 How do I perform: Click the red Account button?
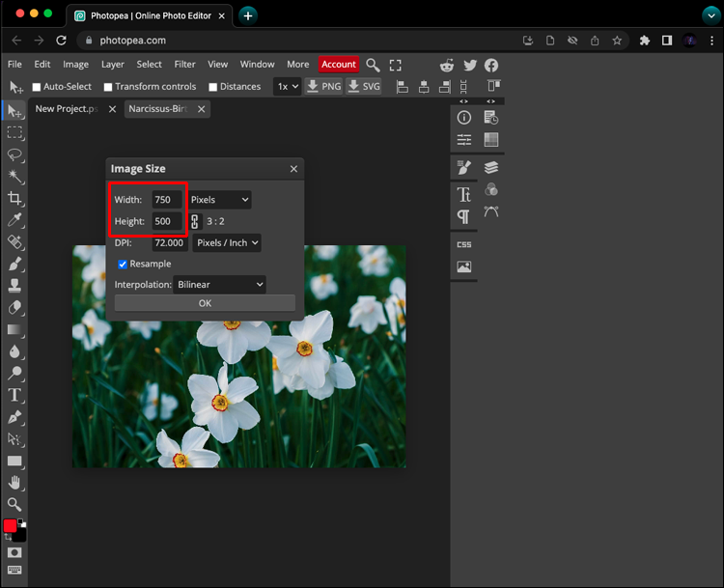pos(339,65)
